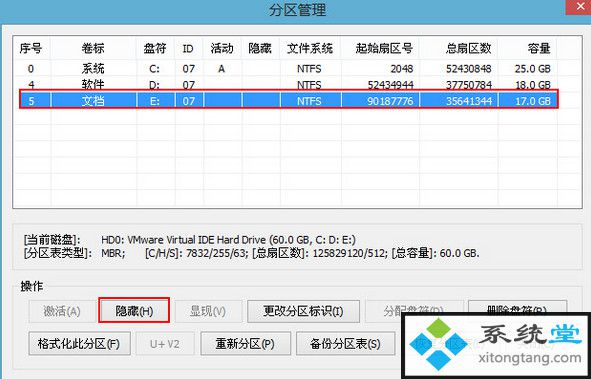Click total sectors value 37750784

[469, 85]
